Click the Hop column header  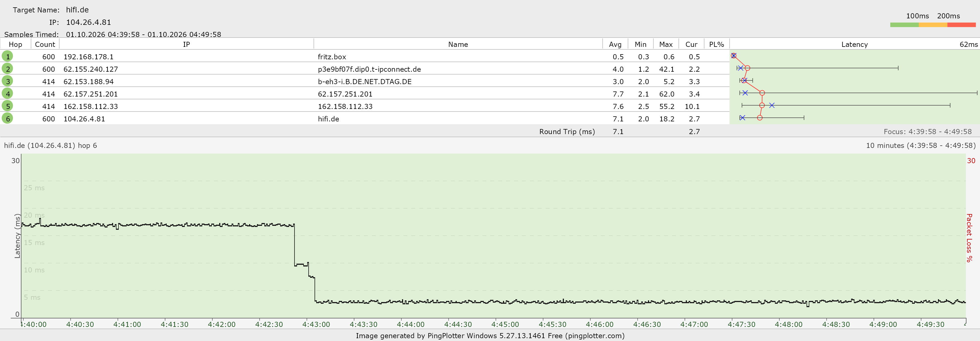coord(16,44)
